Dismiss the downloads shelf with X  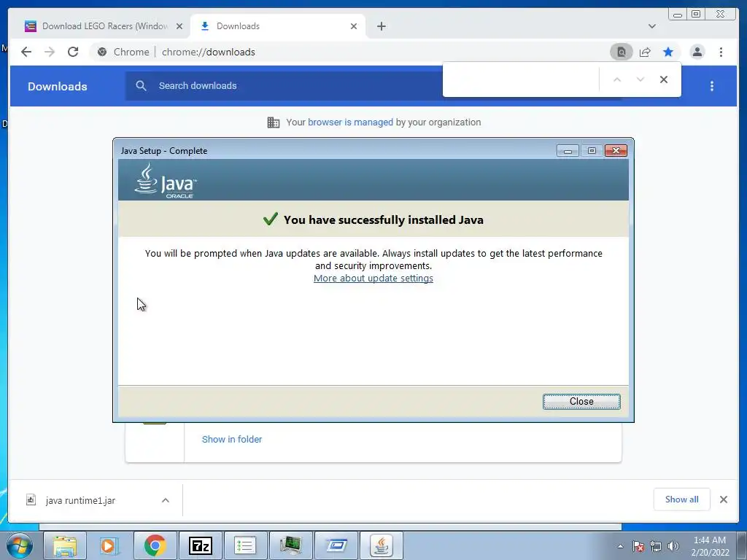(x=724, y=499)
